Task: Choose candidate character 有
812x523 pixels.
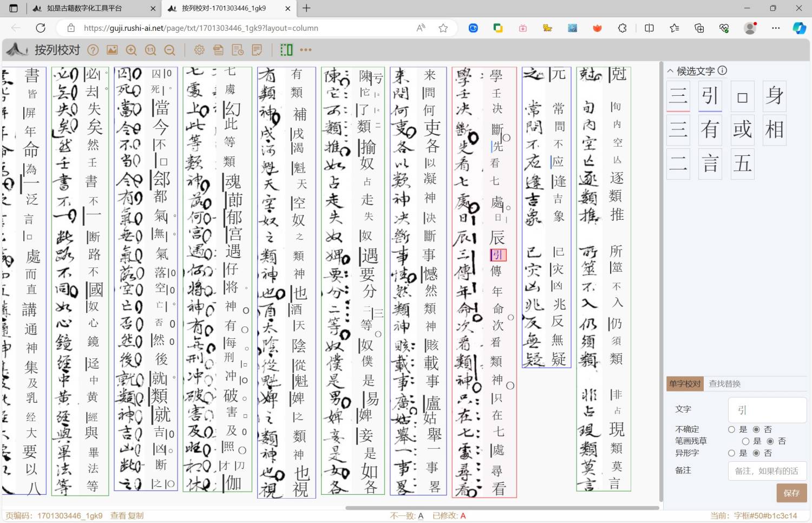Action: [x=710, y=130]
